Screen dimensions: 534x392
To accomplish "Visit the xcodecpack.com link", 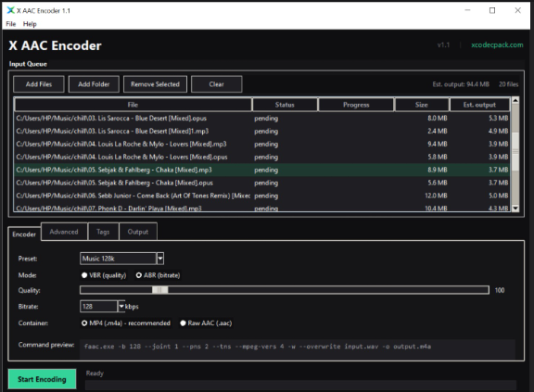I will click(497, 44).
